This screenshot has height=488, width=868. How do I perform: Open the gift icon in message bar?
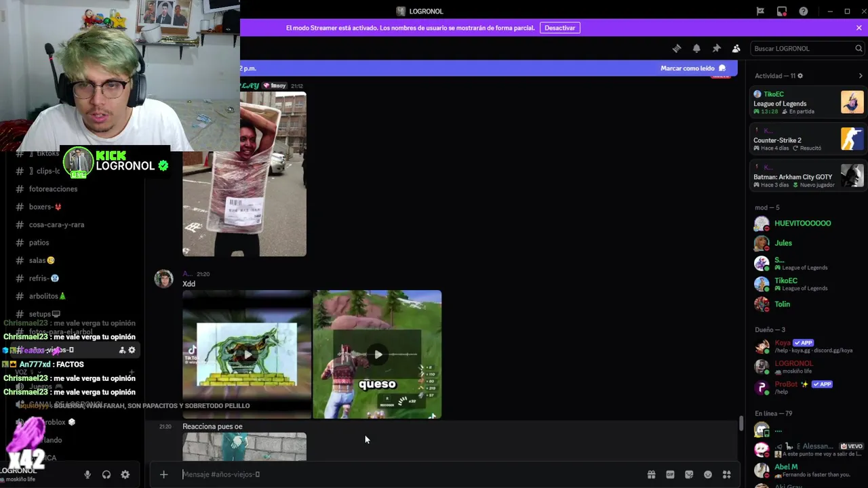(x=651, y=474)
